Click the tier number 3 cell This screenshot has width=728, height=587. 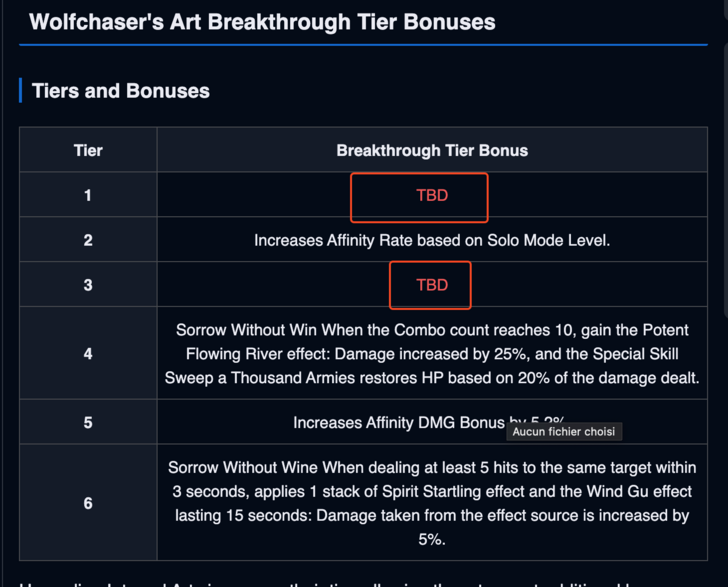88,285
